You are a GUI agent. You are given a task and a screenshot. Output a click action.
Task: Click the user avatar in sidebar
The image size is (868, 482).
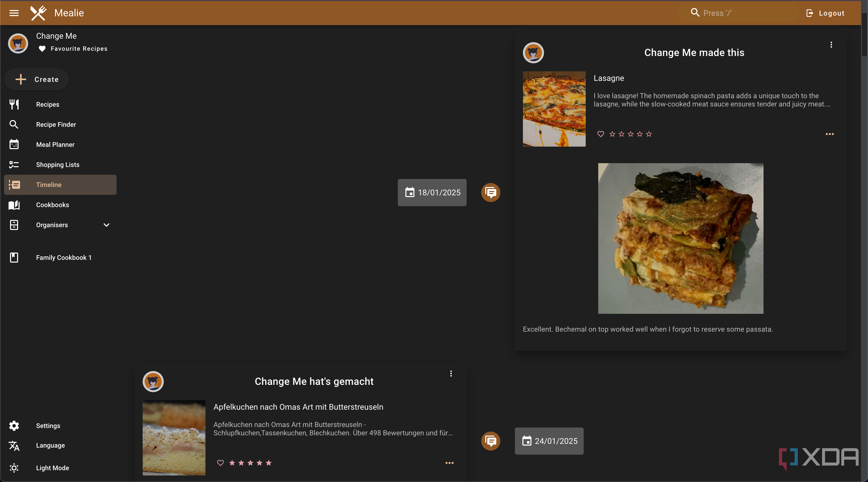18,43
